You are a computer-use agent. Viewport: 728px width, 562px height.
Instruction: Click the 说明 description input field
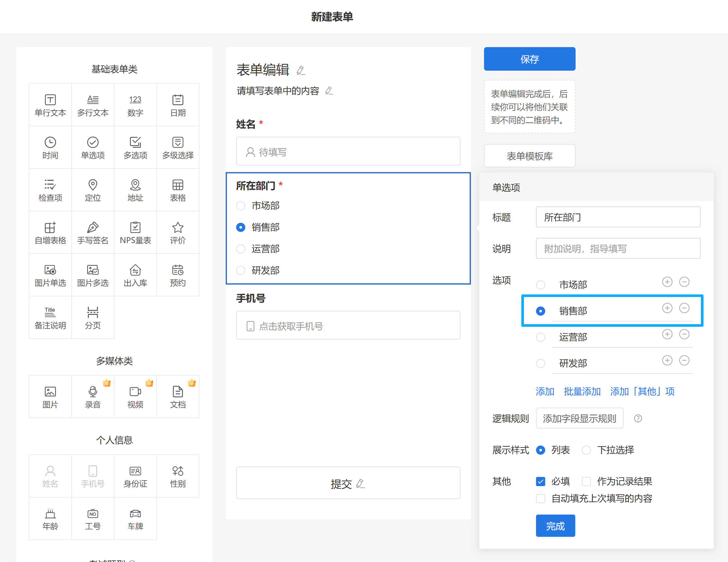coord(618,249)
